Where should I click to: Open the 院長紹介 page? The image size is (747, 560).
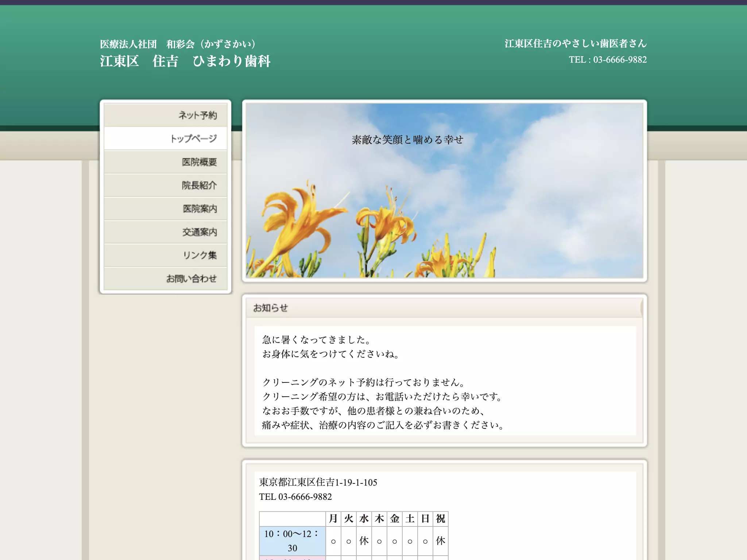(x=165, y=185)
